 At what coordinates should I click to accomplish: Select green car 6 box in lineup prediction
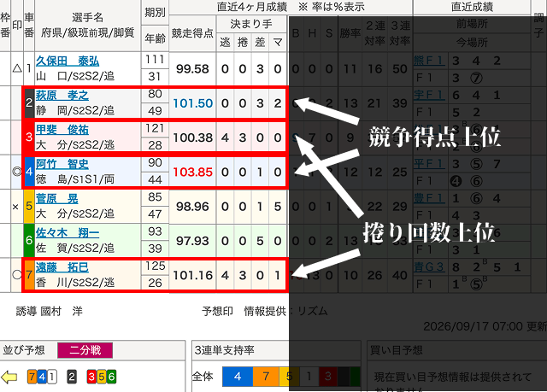(111, 377)
